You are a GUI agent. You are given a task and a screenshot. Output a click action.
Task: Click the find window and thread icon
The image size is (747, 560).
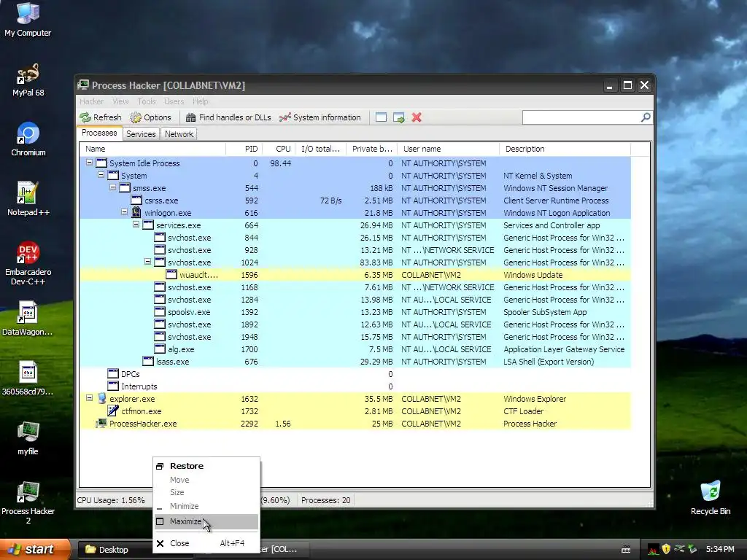point(399,117)
